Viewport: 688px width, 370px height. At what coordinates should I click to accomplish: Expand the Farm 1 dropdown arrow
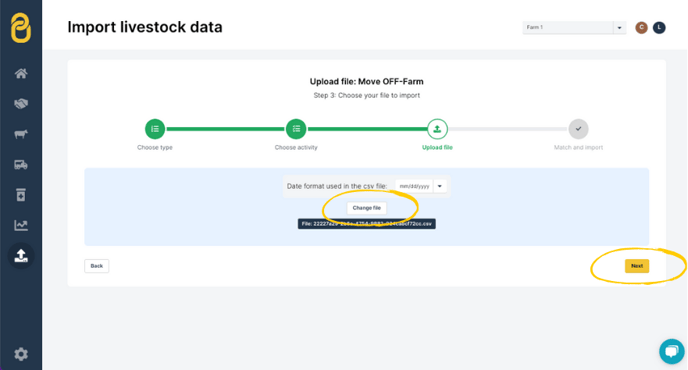tap(619, 28)
